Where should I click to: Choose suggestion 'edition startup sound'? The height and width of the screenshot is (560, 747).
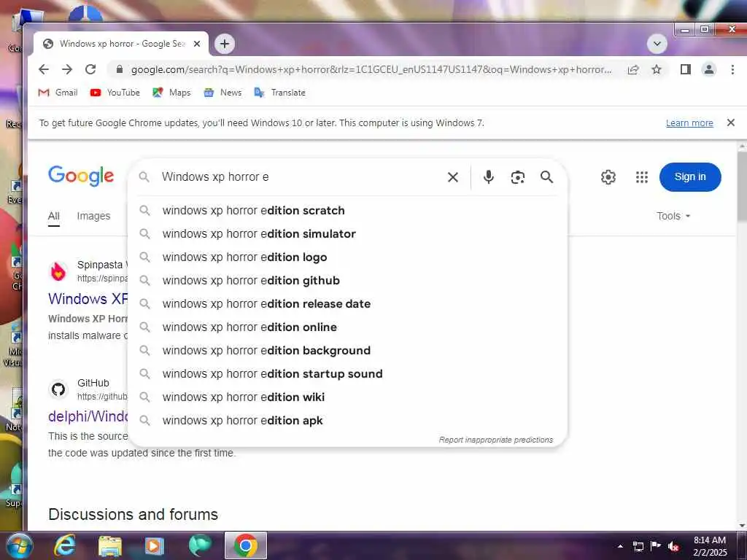click(348, 374)
